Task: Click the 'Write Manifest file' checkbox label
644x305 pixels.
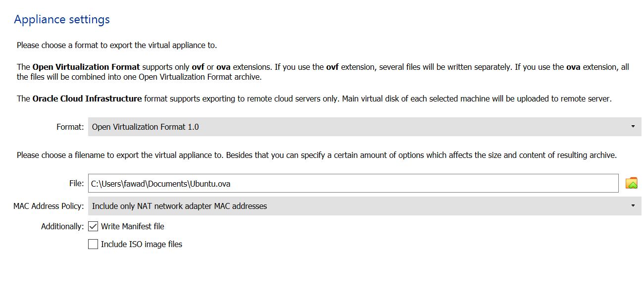Action: click(x=133, y=226)
